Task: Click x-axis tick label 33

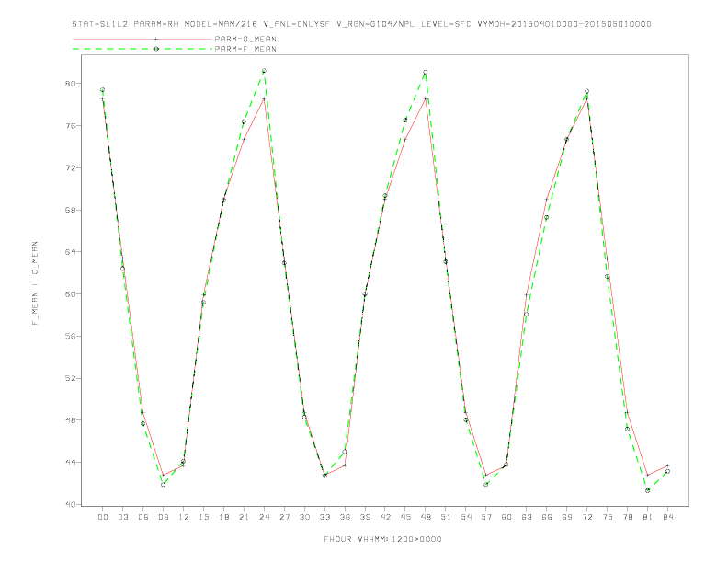Action: pyautogui.click(x=324, y=517)
